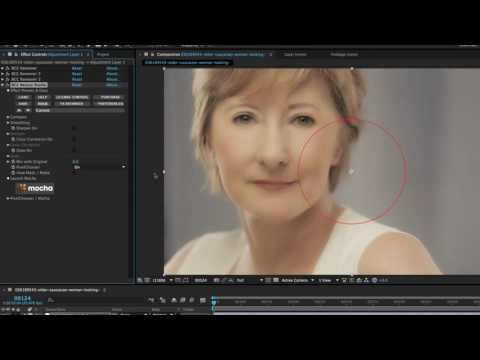Collapse the Launch Mocha group
The height and width of the screenshot is (360, 480).
click(8, 178)
